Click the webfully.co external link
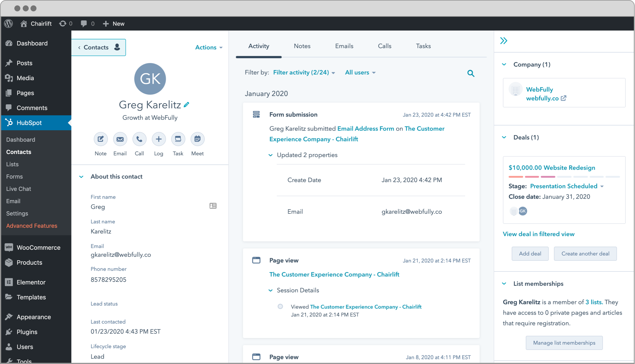Image resolution: width=635 pixels, height=364 pixels. click(563, 98)
